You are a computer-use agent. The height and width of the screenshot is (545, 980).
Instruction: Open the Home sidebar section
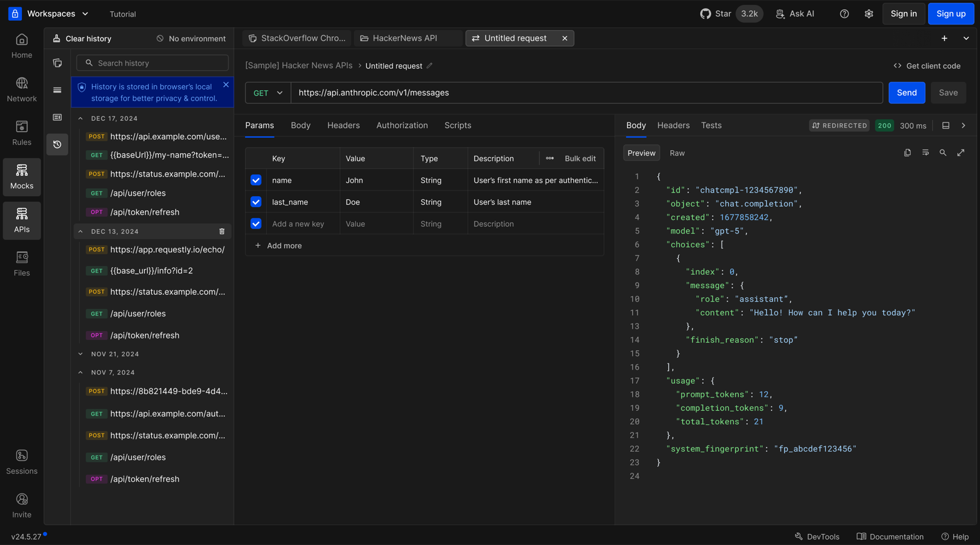tap(21, 46)
